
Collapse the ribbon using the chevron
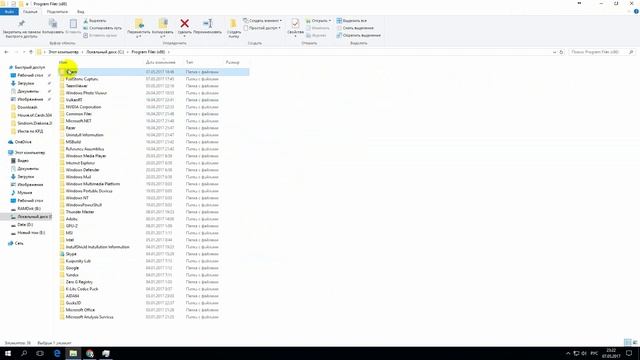pos(629,11)
